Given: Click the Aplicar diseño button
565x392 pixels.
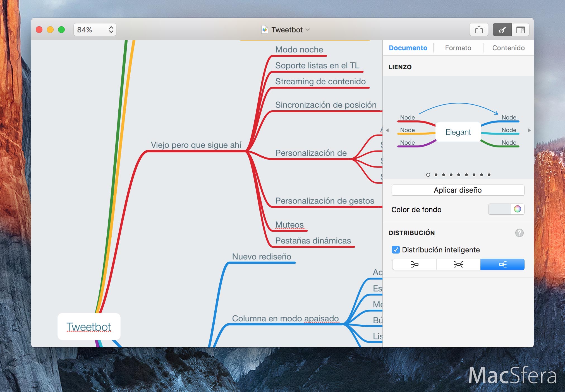Looking at the screenshot, I should point(458,190).
